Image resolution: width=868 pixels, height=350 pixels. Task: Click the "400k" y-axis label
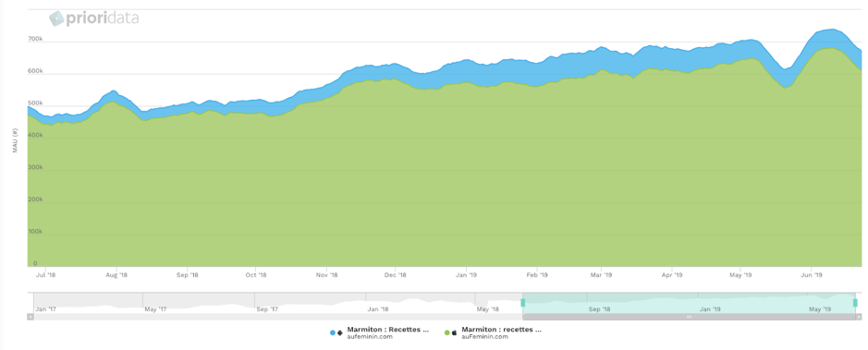pyautogui.click(x=35, y=136)
